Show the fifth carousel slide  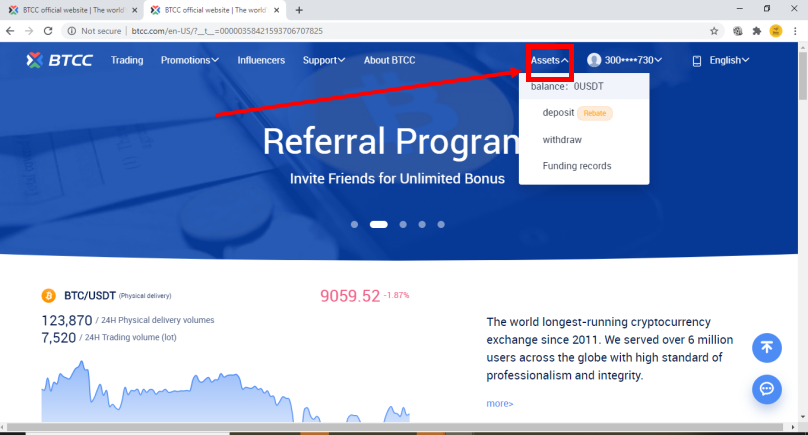click(441, 224)
